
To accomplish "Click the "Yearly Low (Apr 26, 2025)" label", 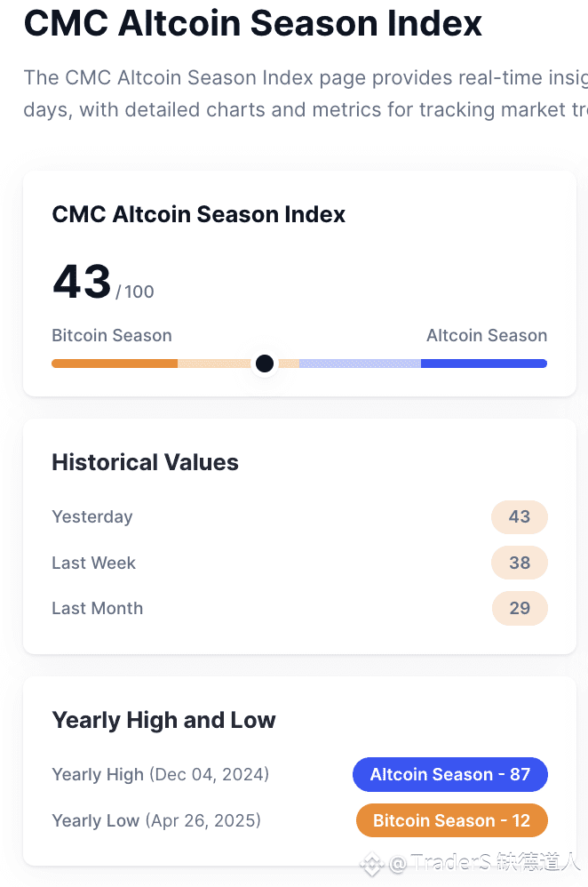I will [x=156, y=820].
